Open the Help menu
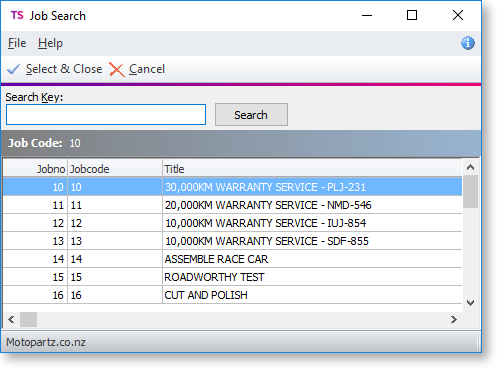The height and width of the screenshot is (368, 497). coord(50,43)
